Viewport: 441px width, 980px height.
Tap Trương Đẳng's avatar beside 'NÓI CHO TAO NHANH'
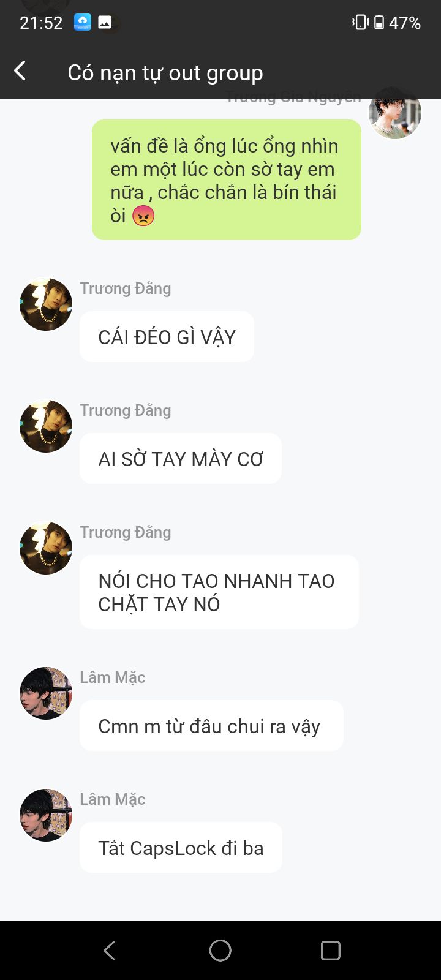pyautogui.click(x=46, y=548)
